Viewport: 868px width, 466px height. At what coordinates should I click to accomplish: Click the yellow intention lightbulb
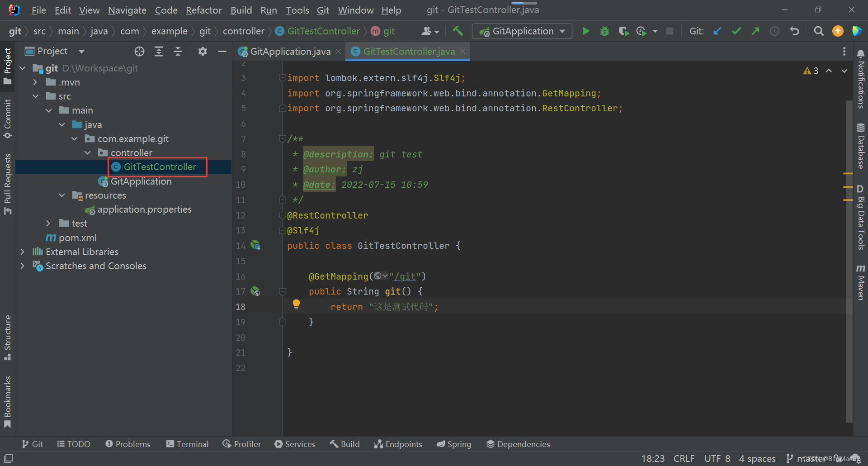[x=296, y=304]
